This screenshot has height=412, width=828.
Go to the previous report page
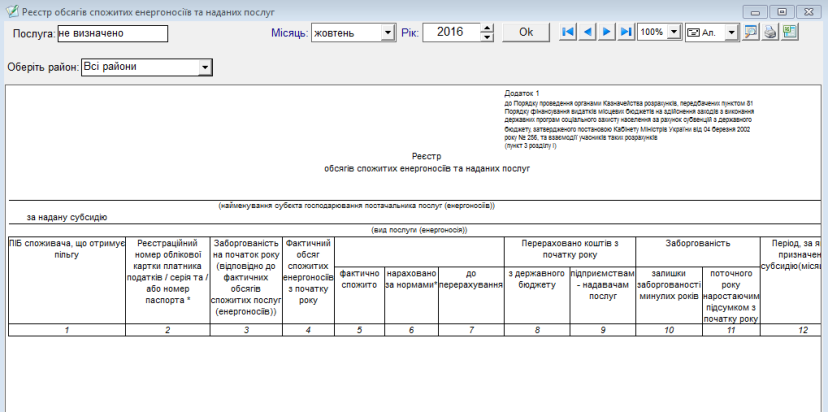[x=588, y=32]
